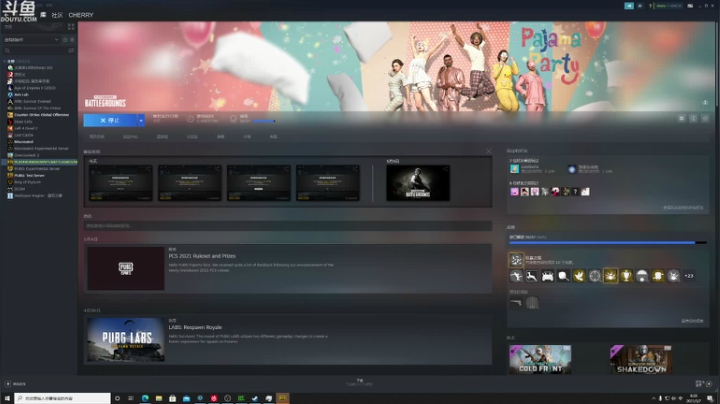Click the Windows taskbar search box
This screenshot has width=720, height=404.
[62, 398]
